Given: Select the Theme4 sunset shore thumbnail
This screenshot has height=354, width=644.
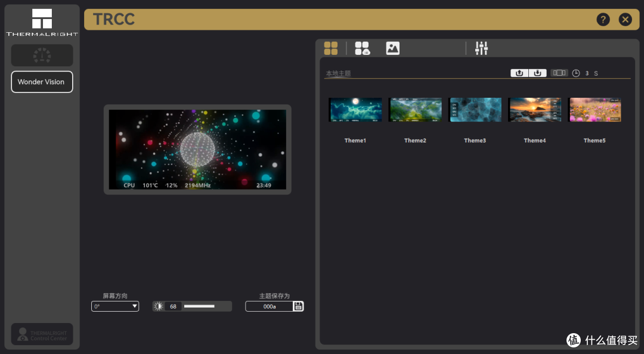Looking at the screenshot, I should 535,110.
